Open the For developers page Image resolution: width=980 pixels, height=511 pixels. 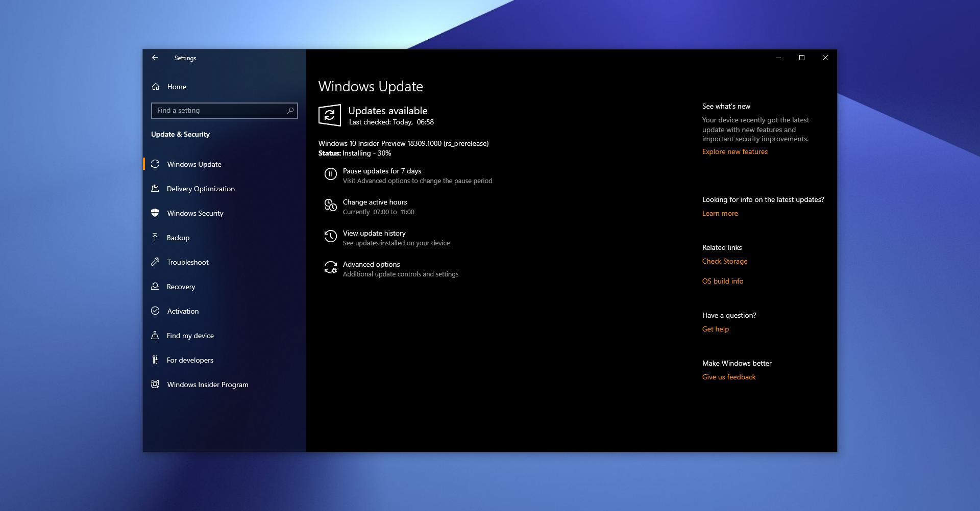pyautogui.click(x=225, y=360)
